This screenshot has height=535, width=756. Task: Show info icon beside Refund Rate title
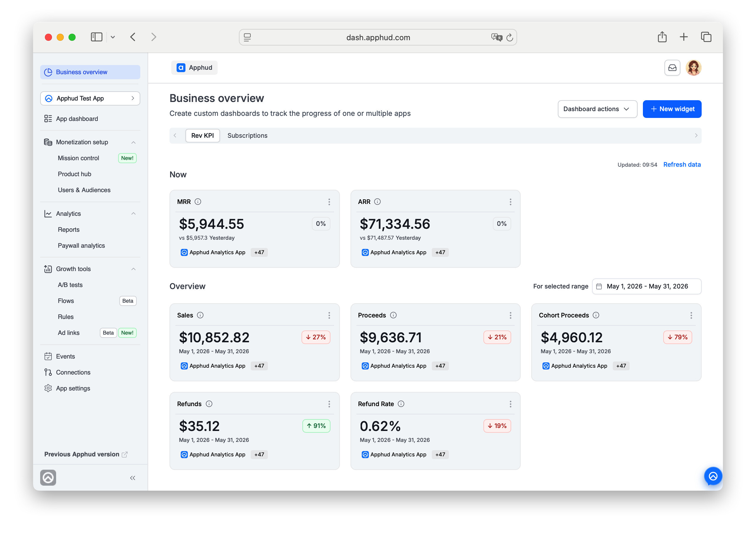tap(401, 404)
